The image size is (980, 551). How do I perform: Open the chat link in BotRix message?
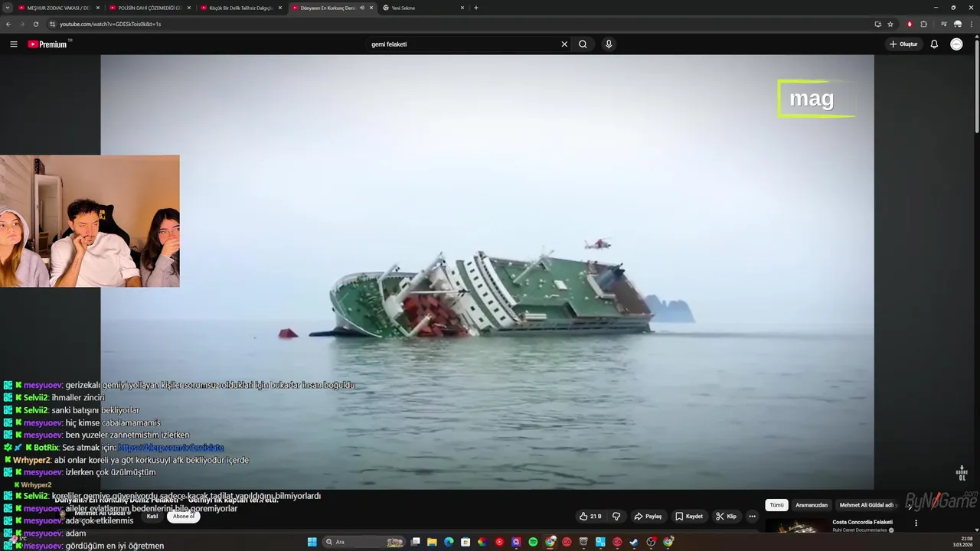click(171, 448)
